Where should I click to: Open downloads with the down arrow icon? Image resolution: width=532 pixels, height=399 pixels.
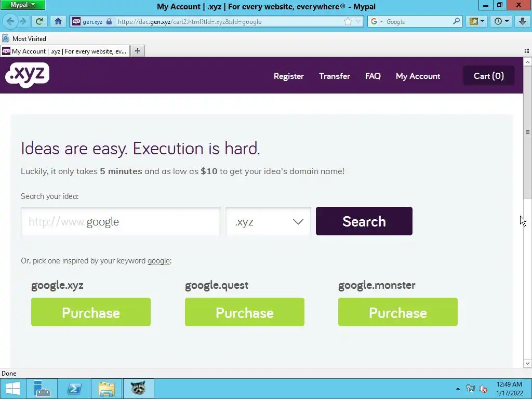tap(523, 21)
